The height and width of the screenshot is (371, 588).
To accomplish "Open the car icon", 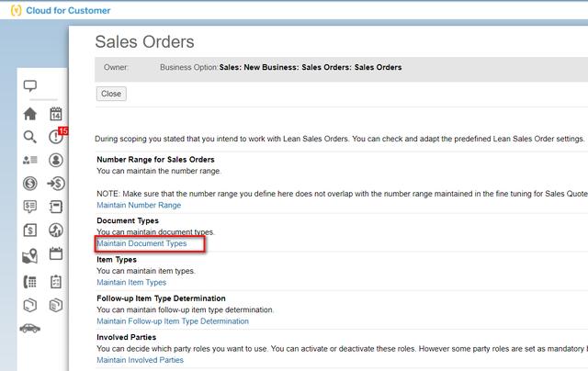I will tap(30, 329).
